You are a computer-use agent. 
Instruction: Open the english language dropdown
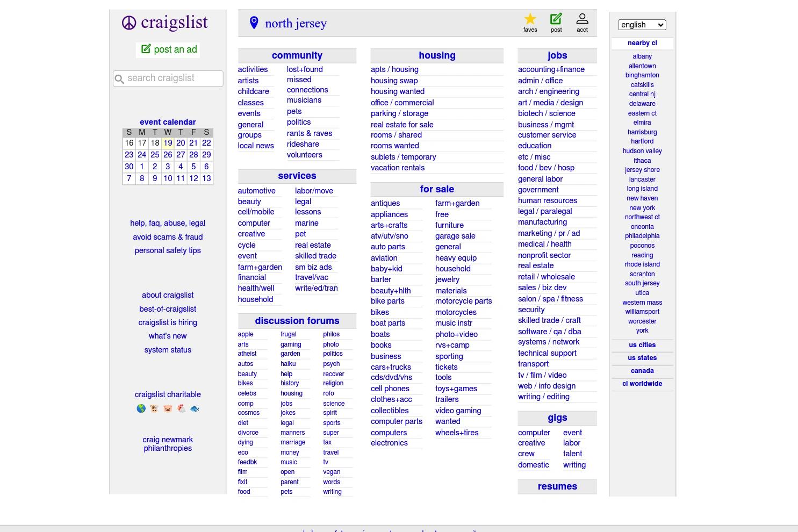[642, 25]
